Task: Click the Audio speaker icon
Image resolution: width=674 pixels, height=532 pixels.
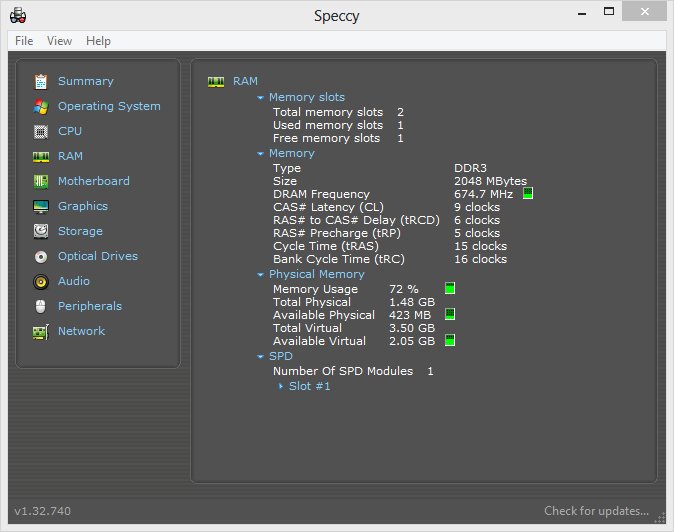Action: (x=41, y=282)
